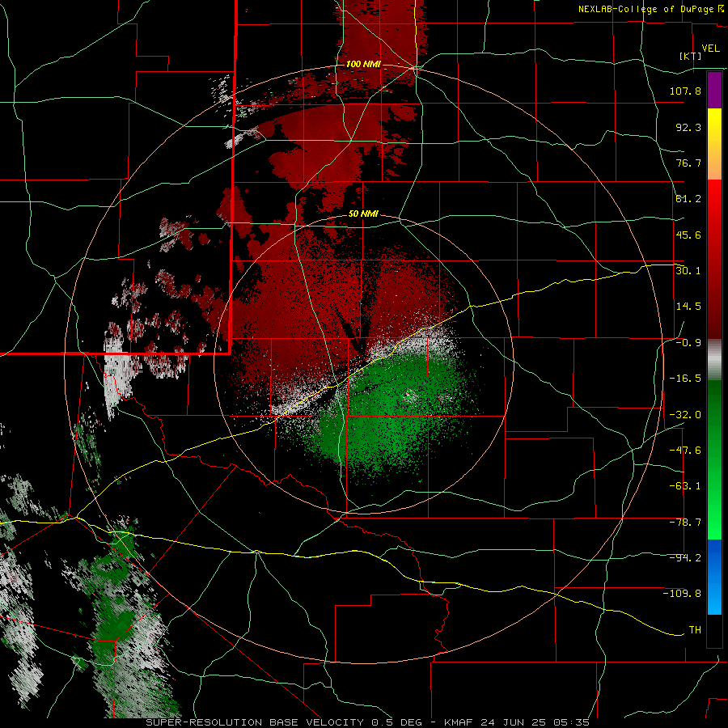The image size is (728, 728).
Task: Click the 61.2 velocity scale value
Action: [688, 199]
